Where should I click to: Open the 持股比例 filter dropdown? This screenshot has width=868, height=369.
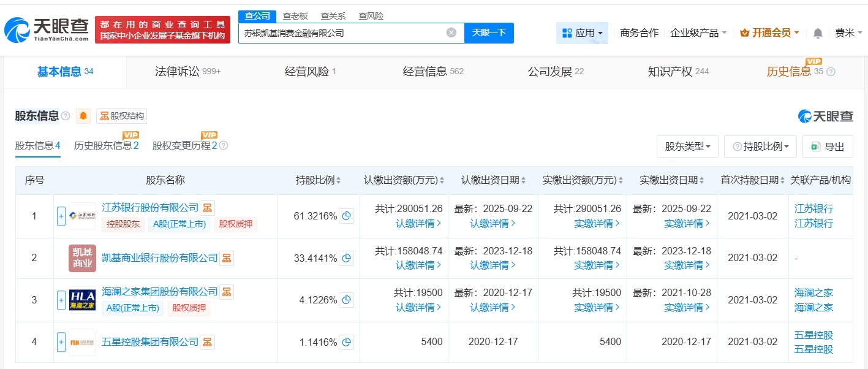760,146
